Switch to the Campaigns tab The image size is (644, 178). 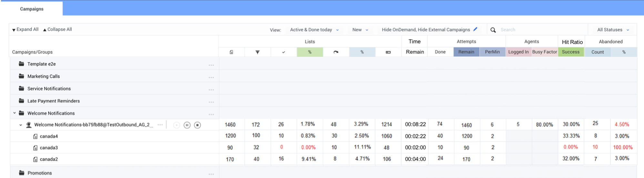[32, 9]
